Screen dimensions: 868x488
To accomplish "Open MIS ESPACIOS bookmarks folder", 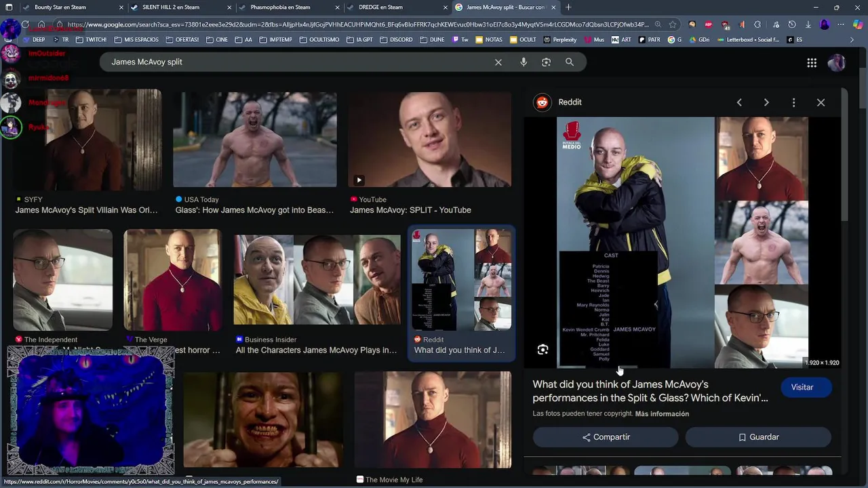I will 136,40.
